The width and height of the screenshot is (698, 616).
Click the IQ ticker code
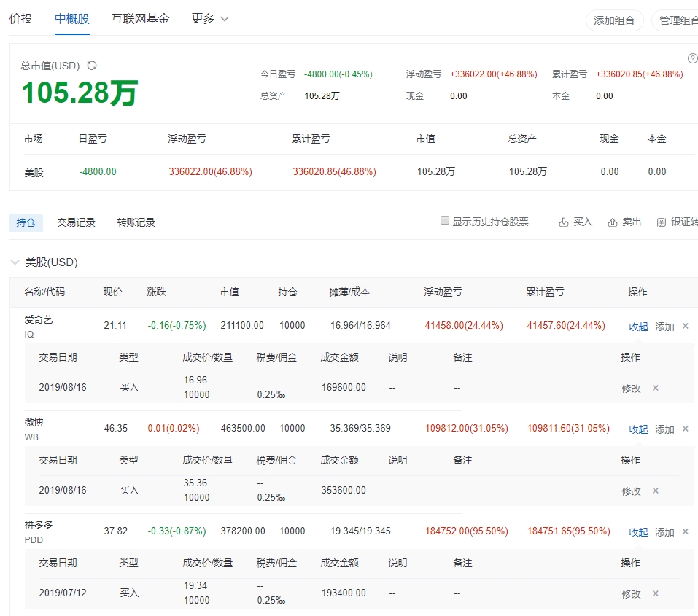[29, 335]
